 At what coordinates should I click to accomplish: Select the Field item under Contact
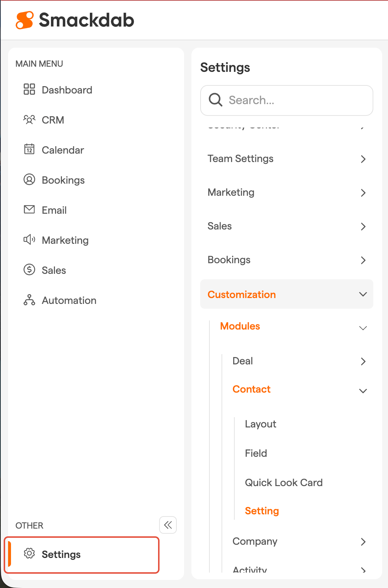click(x=256, y=453)
